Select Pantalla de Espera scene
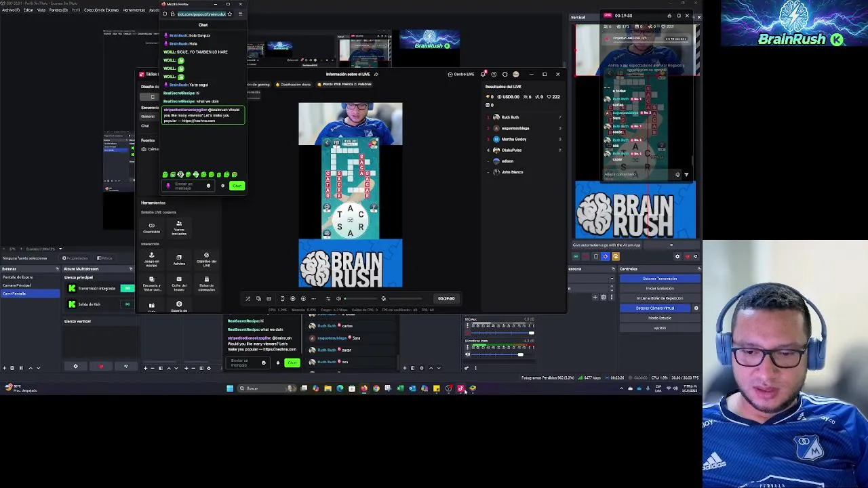This screenshot has height=488, width=868. tap(30, 277)
